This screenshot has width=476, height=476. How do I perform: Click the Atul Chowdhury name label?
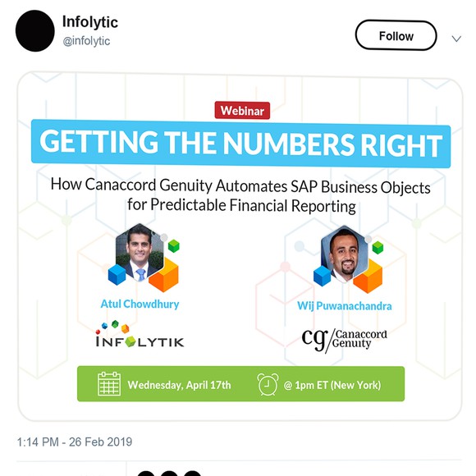(x=140, y=304)
